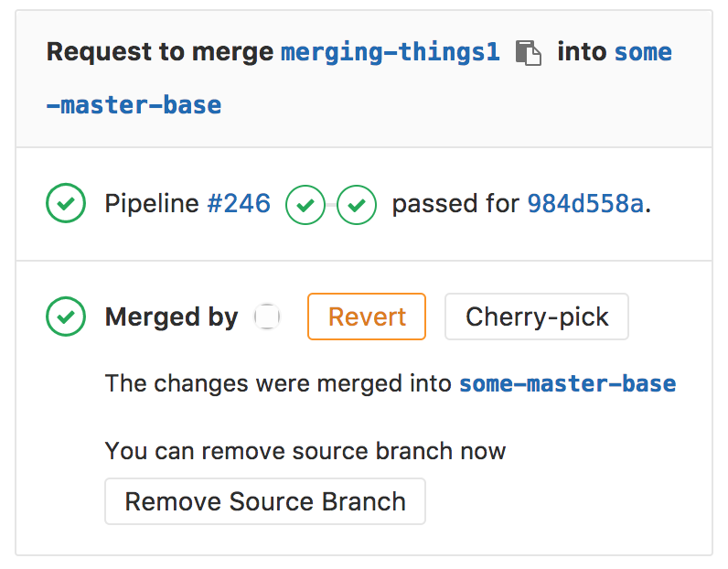Screen dimensions: 728x569
Task: Click "The changes were merged into" text
Action: tap(278, 383)
